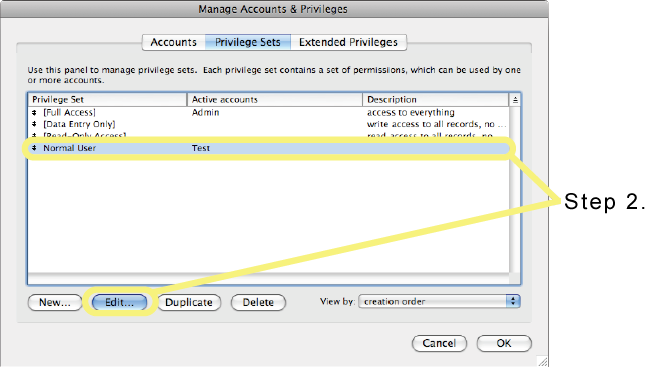The image size is (652, 367).
Task: Click the New... button
Action: tap(55, 302)
